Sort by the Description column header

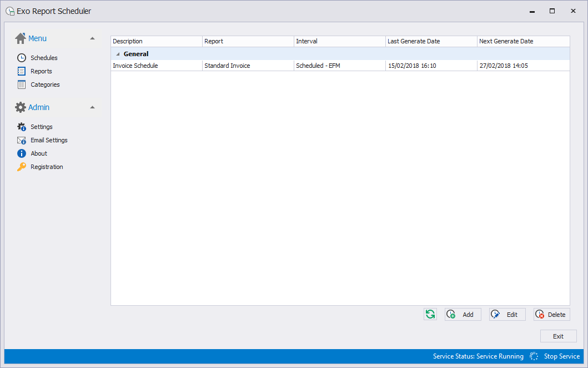[x=156, y=41]
